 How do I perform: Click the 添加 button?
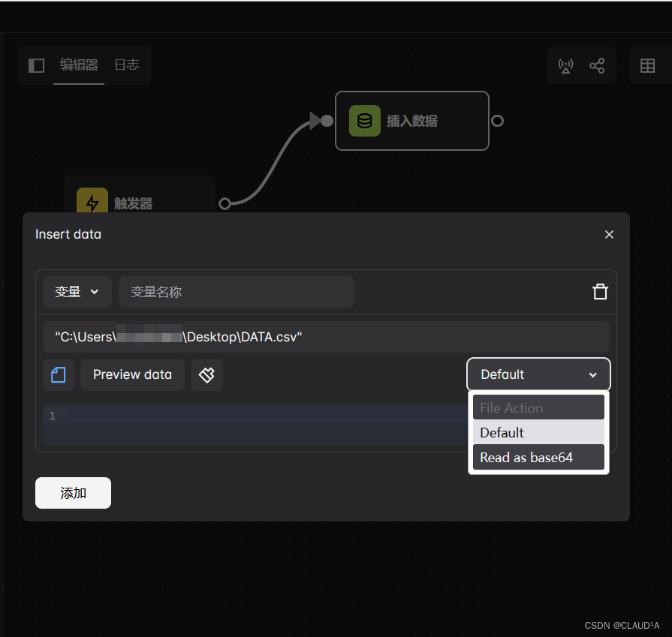[73, 493]
